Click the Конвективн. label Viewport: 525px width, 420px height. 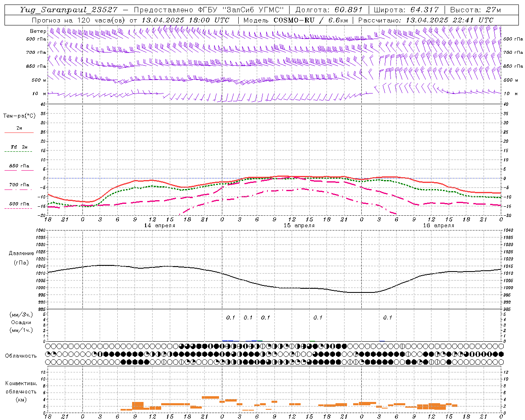pos(21,383)
